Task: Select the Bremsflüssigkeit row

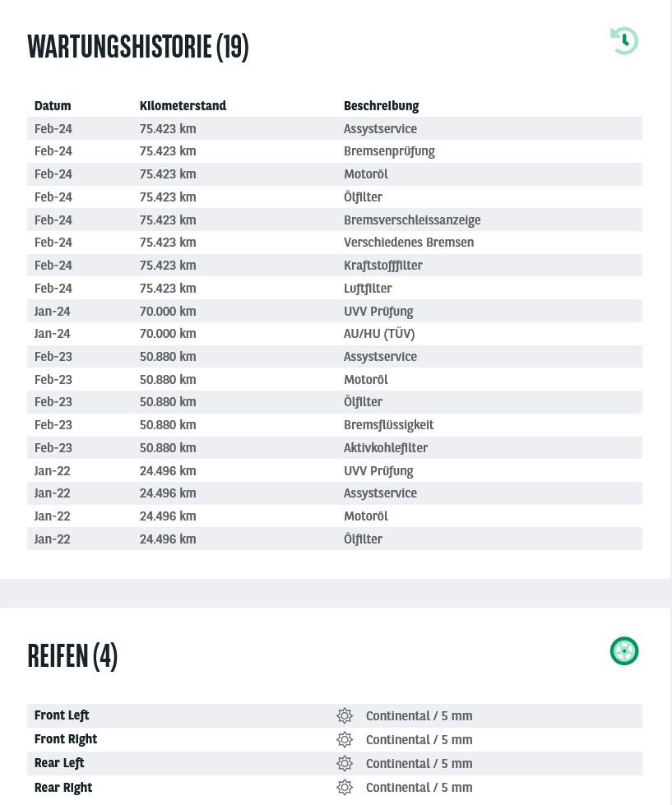Action: [335, 424]
